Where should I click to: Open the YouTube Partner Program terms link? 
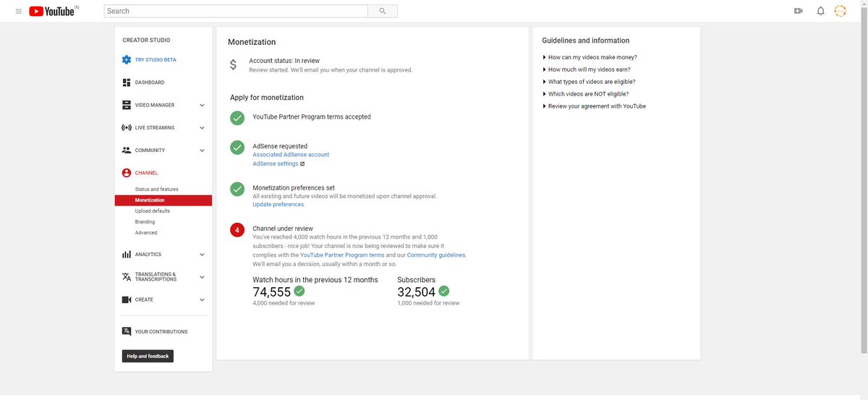[342, 255]
